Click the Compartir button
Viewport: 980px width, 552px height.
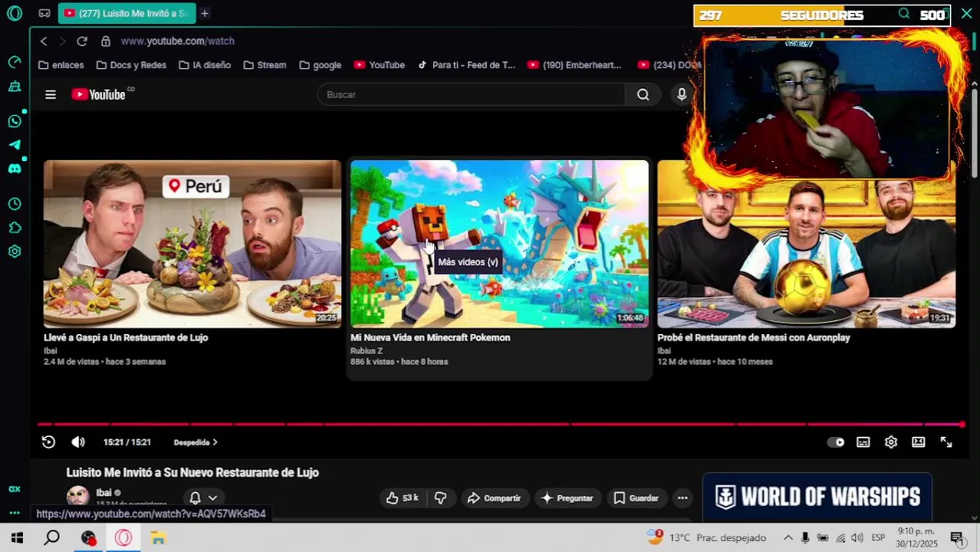pyautogui.click(x=494, y=498)
